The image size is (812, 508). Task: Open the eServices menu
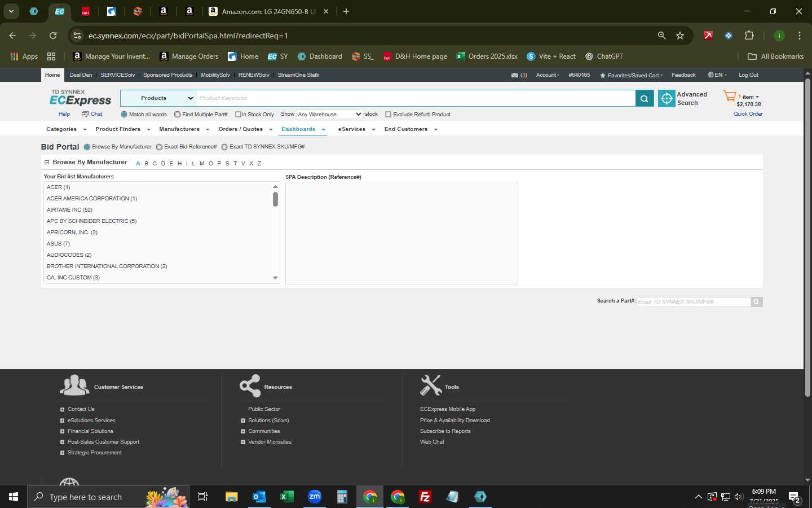pos(356,129)
